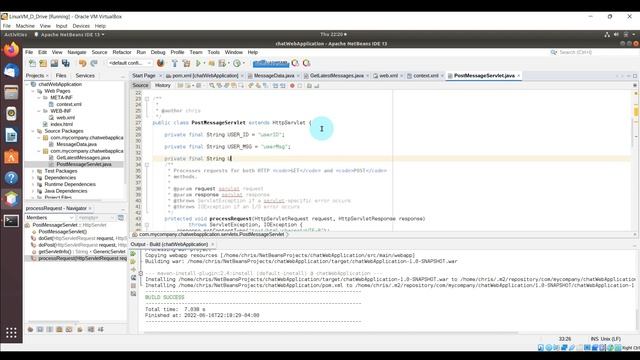Toggle code fold at the processRequest Javadoc comment
The image size is (640, 360).
(x=147, y=165)
